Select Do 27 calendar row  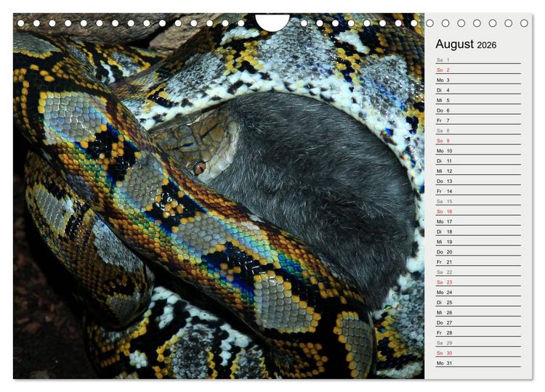[x=478, y=322]
